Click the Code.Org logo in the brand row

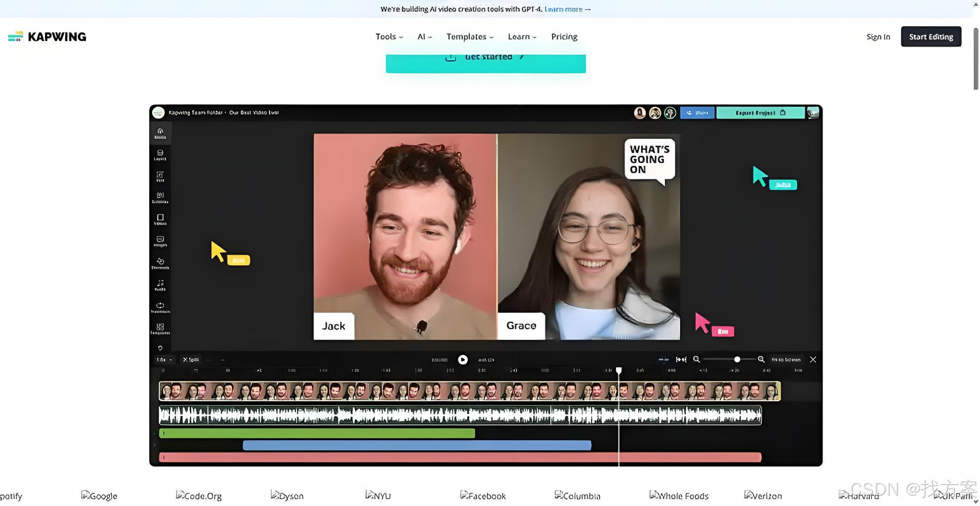199,496
